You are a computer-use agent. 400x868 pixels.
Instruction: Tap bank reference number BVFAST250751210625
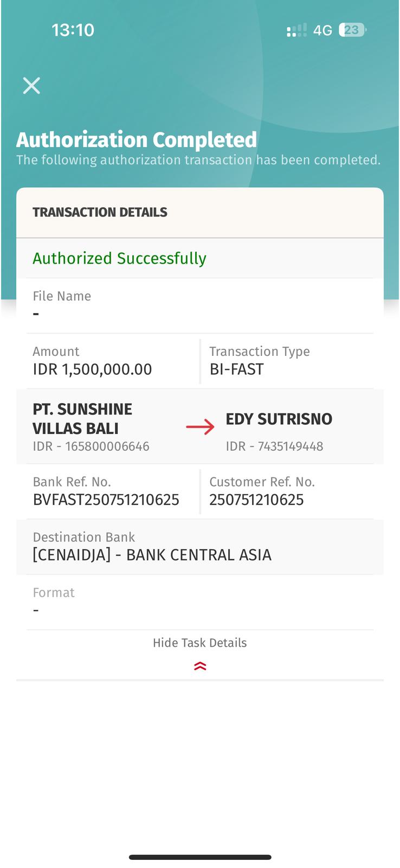106,500
